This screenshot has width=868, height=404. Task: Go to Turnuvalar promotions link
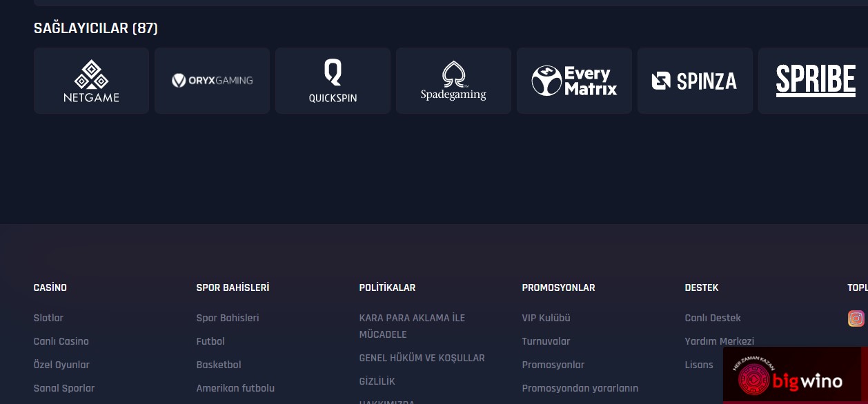[546, 341]
